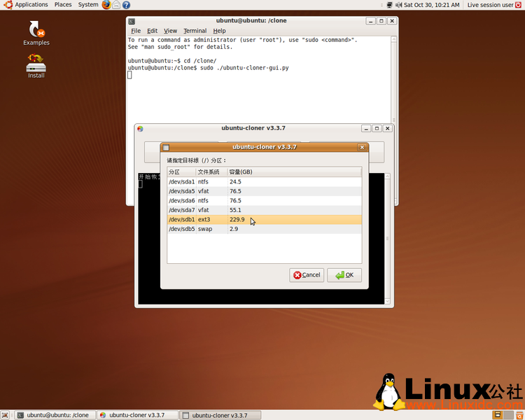Open the terminal Help menu

point(219,31)
